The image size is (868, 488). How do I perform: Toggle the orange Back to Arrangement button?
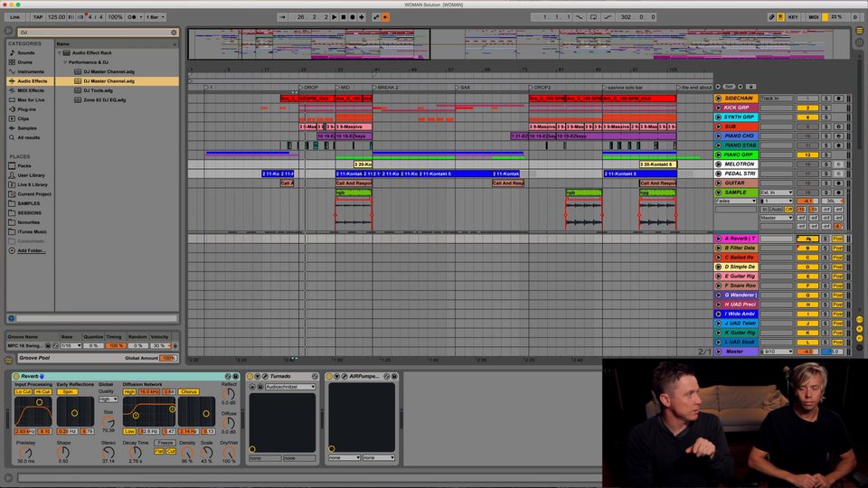tap(385, 17)
